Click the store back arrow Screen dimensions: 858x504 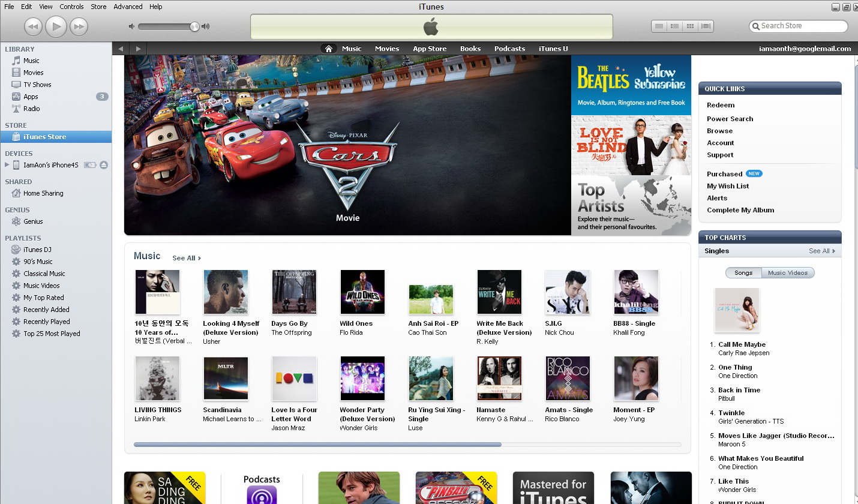[x=121, y=49]
